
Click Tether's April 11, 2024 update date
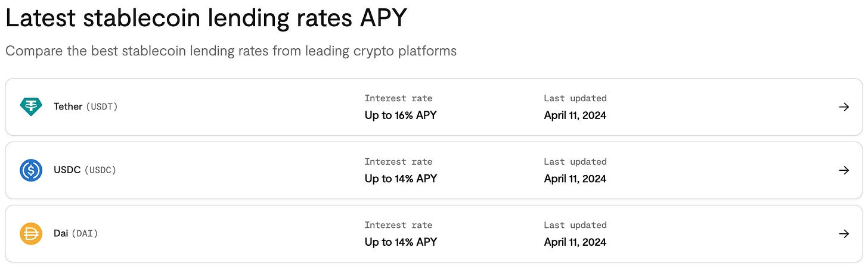click(575, 115)
